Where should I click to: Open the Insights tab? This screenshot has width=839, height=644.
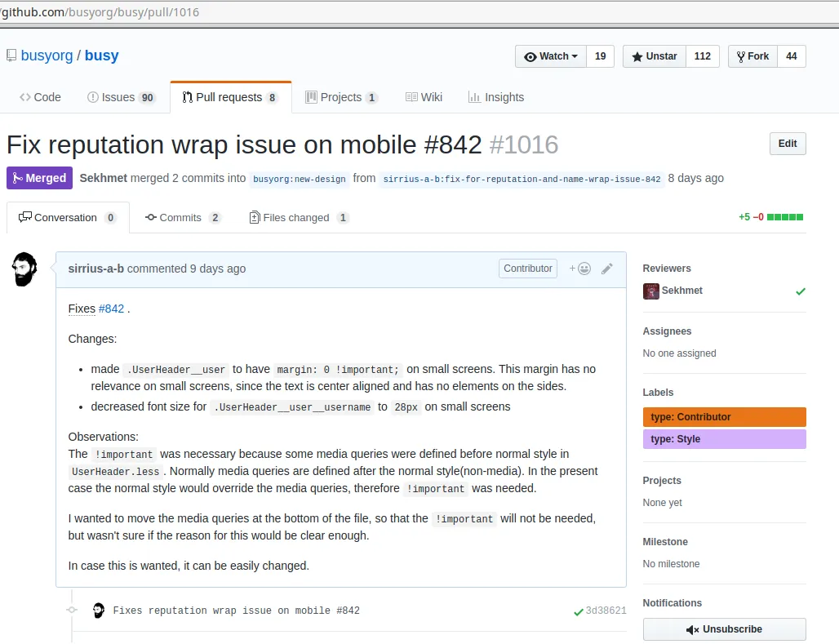tap(496, 97)
